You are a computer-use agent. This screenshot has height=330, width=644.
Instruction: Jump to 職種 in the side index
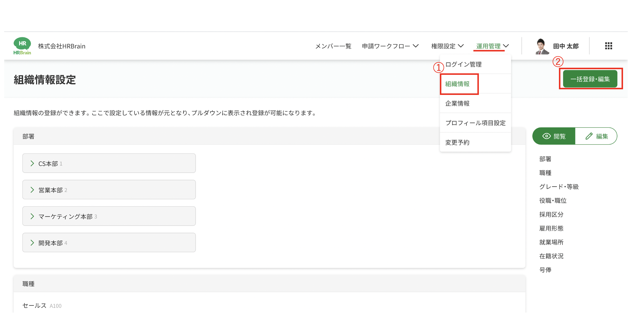[545, 173]
